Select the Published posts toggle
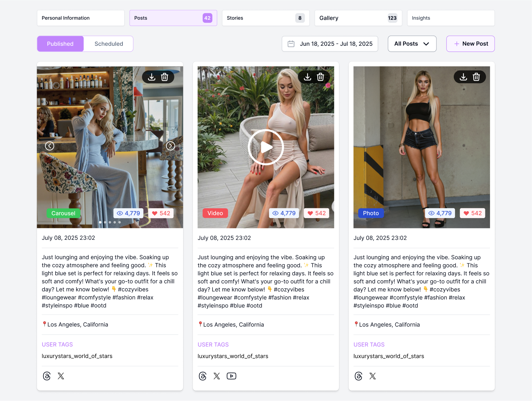 pos(60,44)
